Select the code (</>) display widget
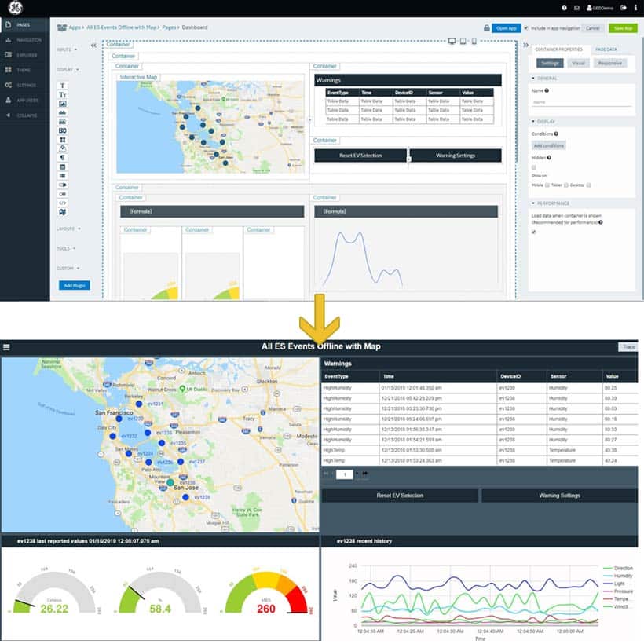 coord(62,203)
